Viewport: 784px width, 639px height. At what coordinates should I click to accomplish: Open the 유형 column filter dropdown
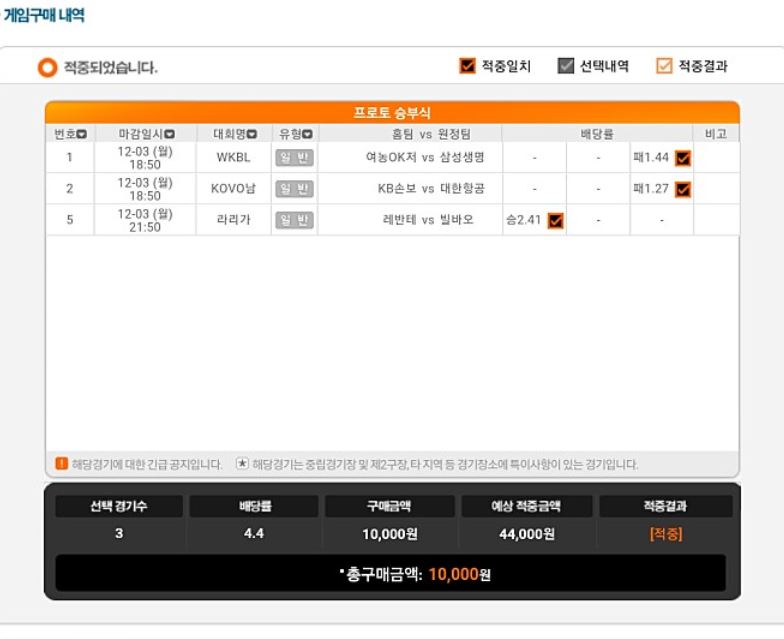(x=308, y=134)
